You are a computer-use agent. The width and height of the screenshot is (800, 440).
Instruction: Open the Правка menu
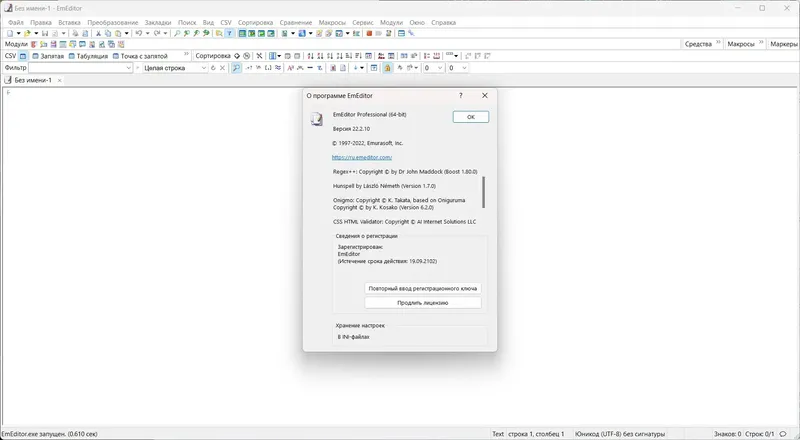coord(41,22)
